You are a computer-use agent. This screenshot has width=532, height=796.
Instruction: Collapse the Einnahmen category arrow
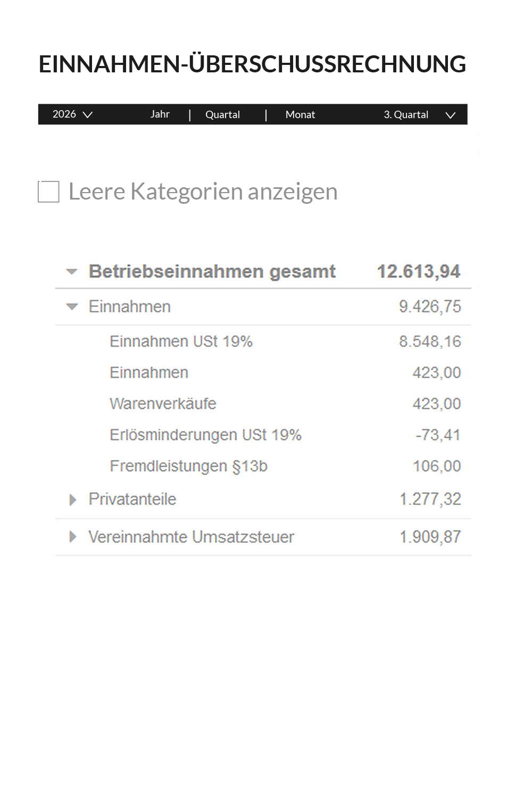(72, 307)
